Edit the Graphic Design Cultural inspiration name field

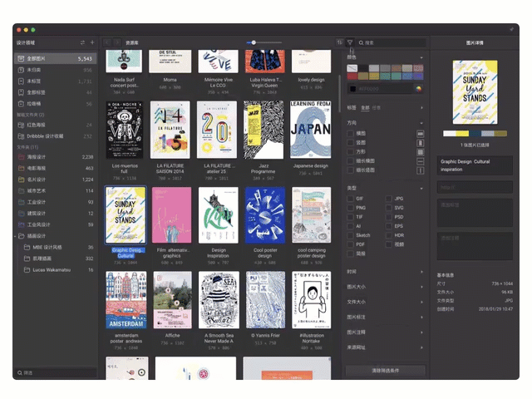tap(475, 165)
